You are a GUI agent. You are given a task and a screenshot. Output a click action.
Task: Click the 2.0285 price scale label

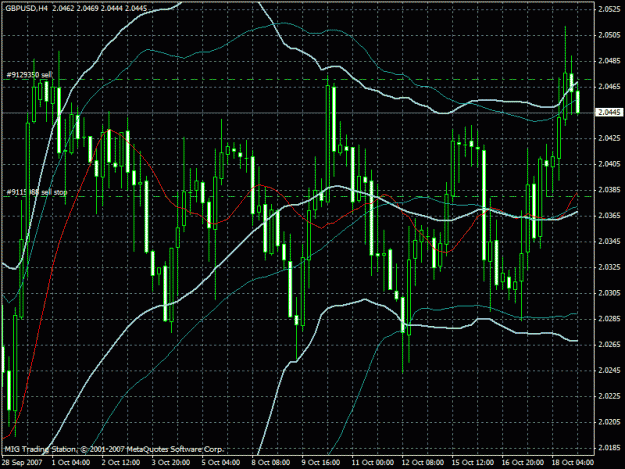[609, 319]
